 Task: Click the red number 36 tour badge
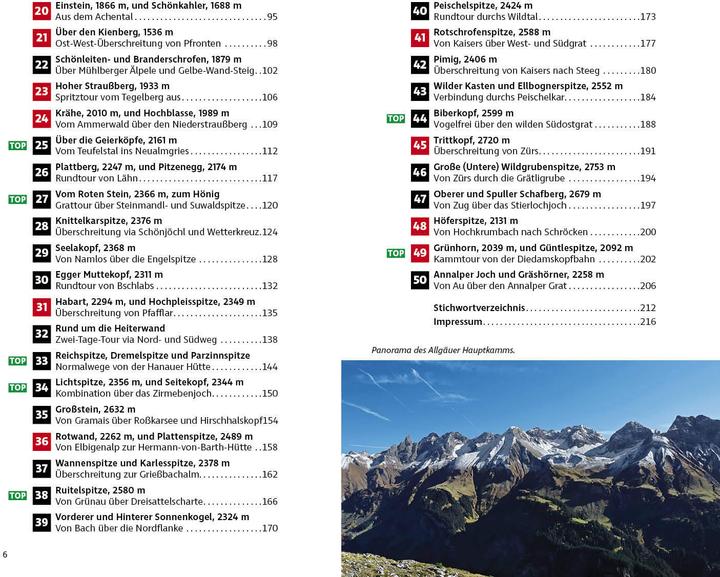pyautogui.click(x=41, y=442)
